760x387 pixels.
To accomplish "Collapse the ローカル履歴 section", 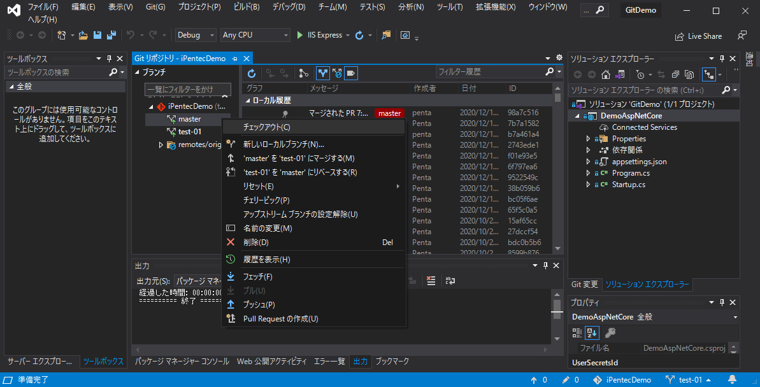I will pyautogui.click(x=248, y=100).
